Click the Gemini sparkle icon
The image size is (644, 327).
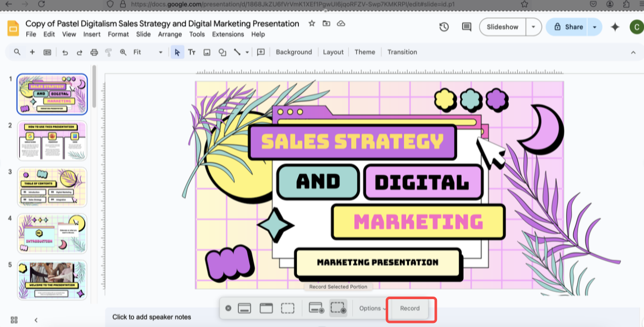(615, 27)
